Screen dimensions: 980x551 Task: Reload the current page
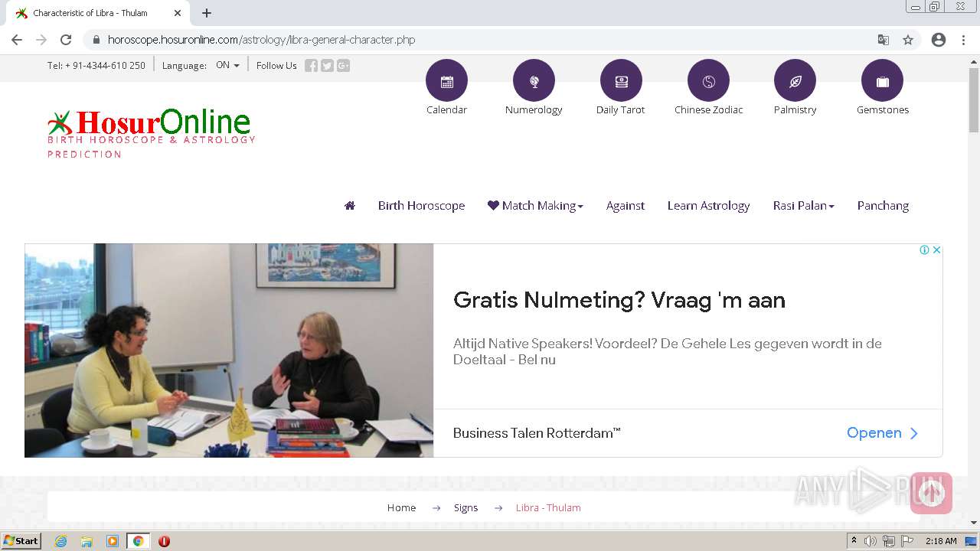66,40
